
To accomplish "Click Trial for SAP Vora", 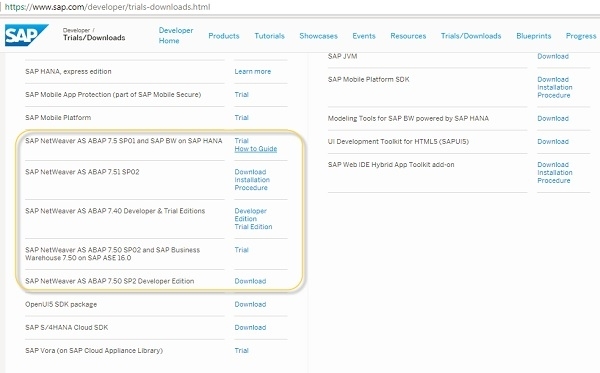I will point(241,350).
